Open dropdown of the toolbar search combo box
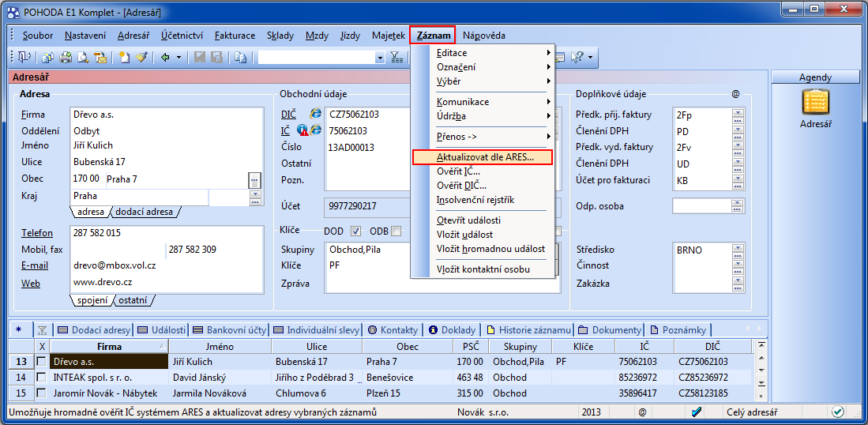Screen dimensions: 868x425 380,57
